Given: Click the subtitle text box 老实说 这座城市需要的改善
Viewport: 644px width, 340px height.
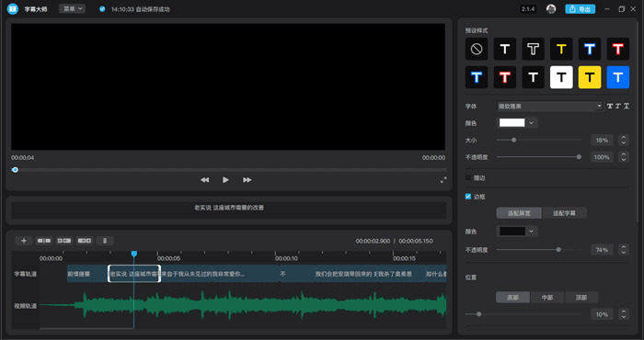Looking at the screenshot, I should tap(229, 210).
